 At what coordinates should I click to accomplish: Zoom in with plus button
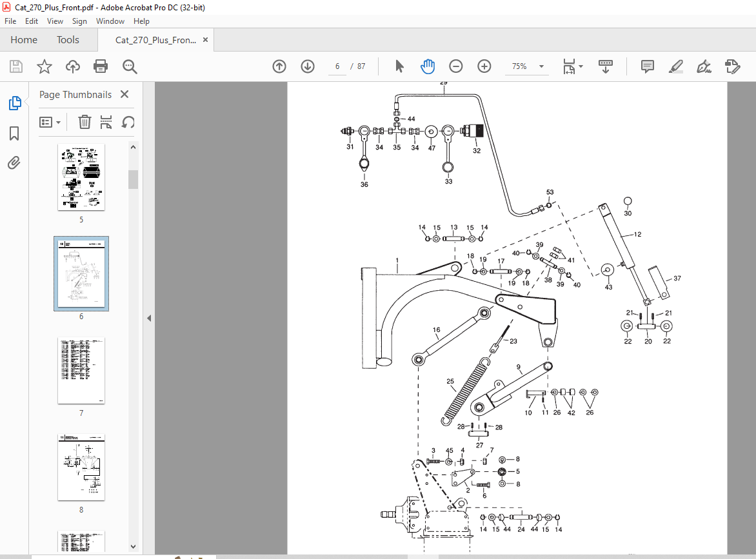click(x=484, y=66)
